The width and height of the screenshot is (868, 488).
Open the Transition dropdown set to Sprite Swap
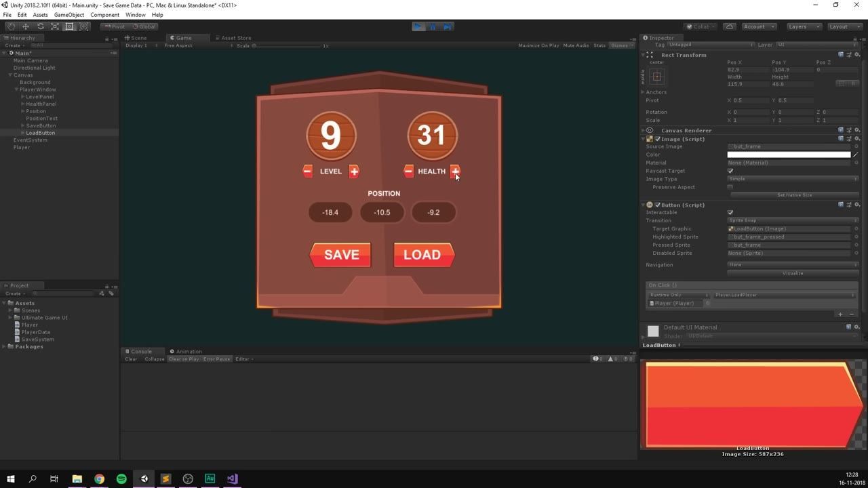[793, 220]
